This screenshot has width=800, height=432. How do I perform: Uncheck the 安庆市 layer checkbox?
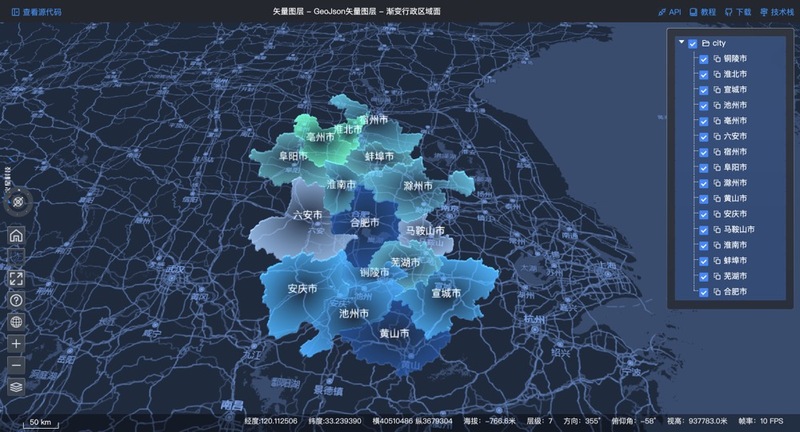[x=704, y=215]
